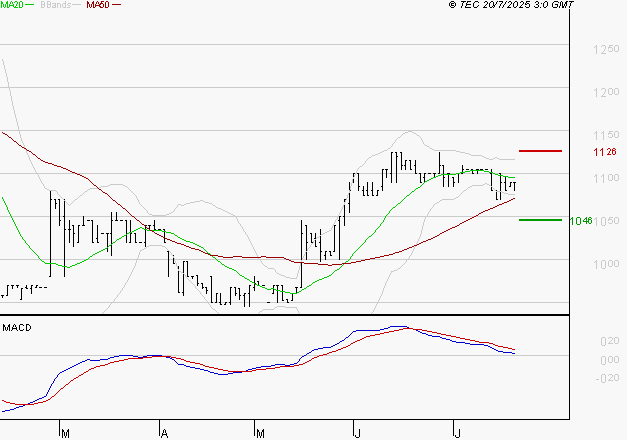627x440 pixels.
Task: Click the green 1046 support value
Action: [581, 221]
